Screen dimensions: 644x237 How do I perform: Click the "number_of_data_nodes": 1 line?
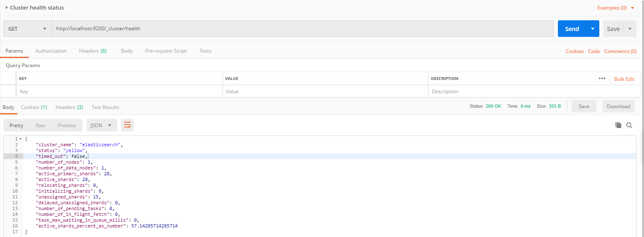click(x=71, y=168)
